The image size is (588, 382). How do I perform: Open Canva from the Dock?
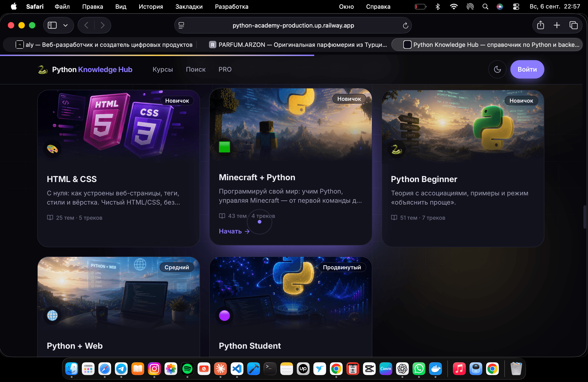click(x=386, y=369)
